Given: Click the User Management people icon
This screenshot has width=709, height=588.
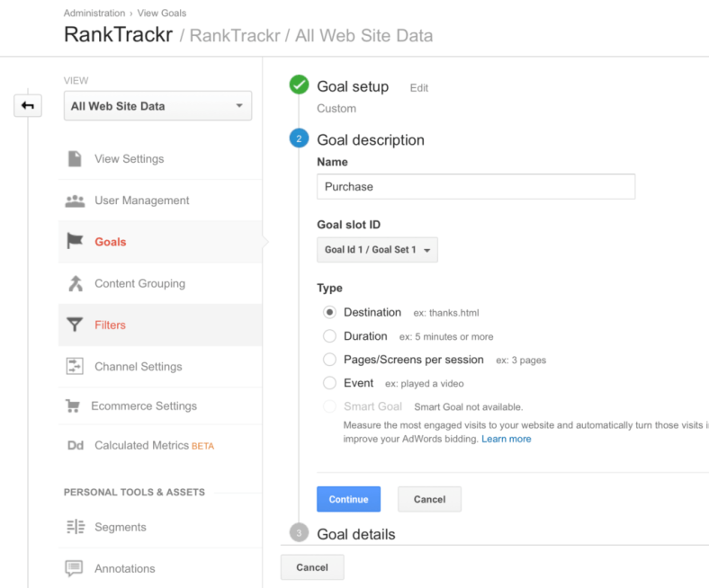Looking at the screenshot, I should coord(75,200).
